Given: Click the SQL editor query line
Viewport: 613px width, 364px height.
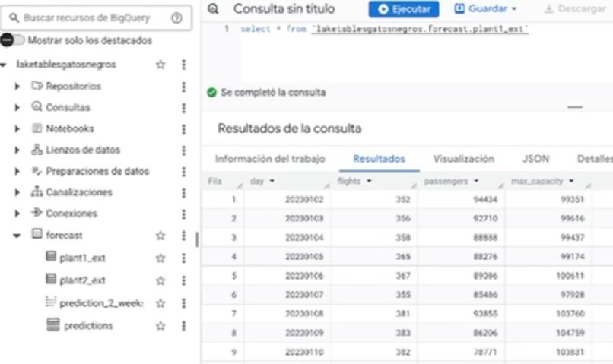Looking at the screenshot, I should pos(384,30).
